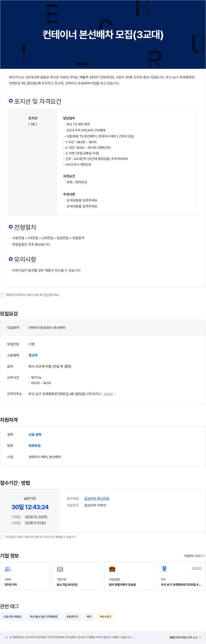Click 잡코리아 즉시지원 apply link
Screen dimensions: 206x644
pos(97,498)
